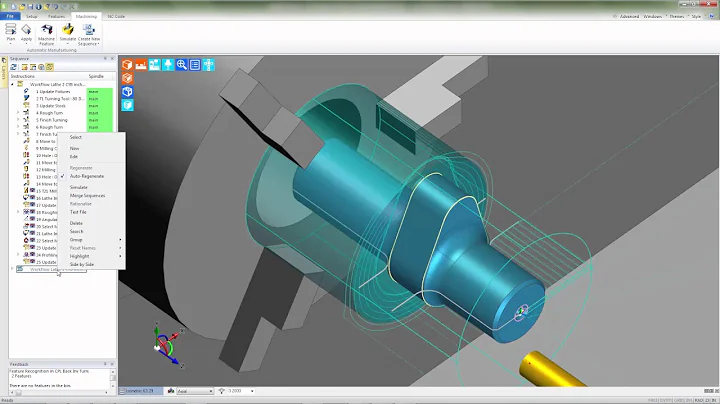Open the vertical Layers side tab

[4, 72]
